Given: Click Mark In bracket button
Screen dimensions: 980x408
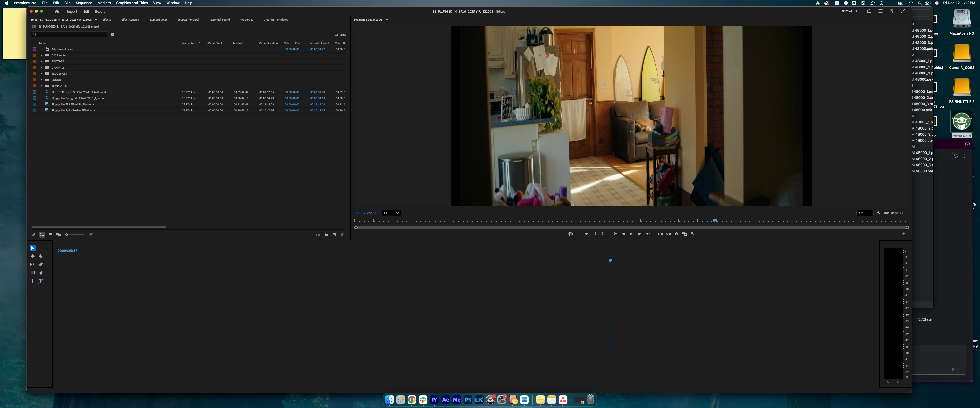Looking at the screenshot, I should 595,234.
